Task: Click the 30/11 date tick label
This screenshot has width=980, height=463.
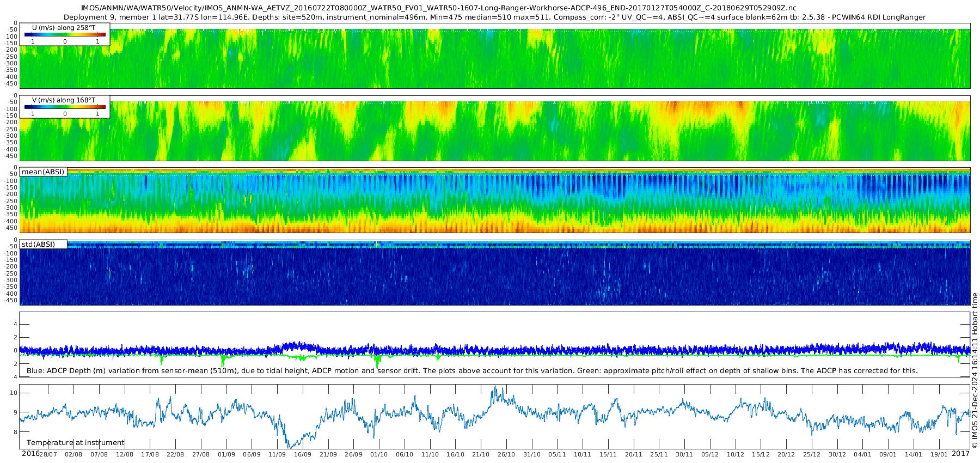Action: point(684,454)
